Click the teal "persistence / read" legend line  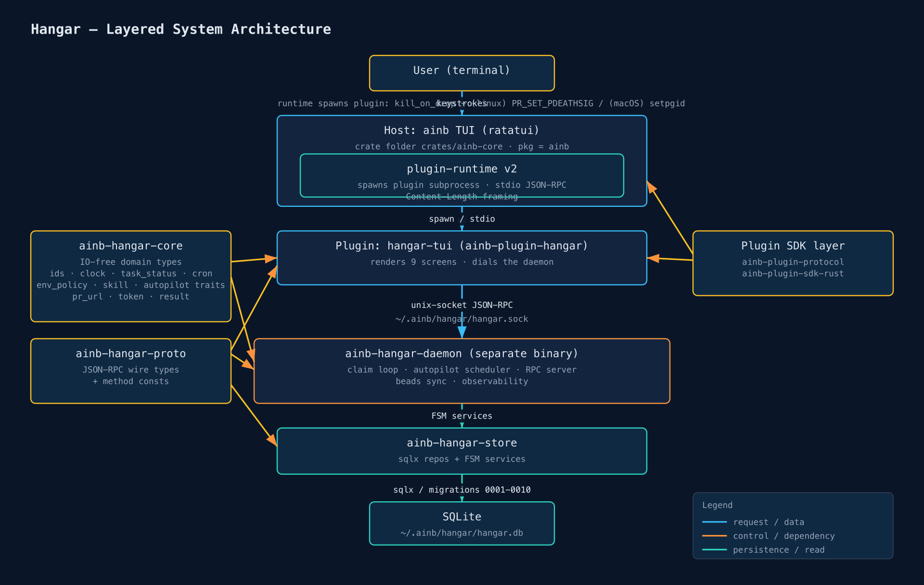click(x=715, y=550)
